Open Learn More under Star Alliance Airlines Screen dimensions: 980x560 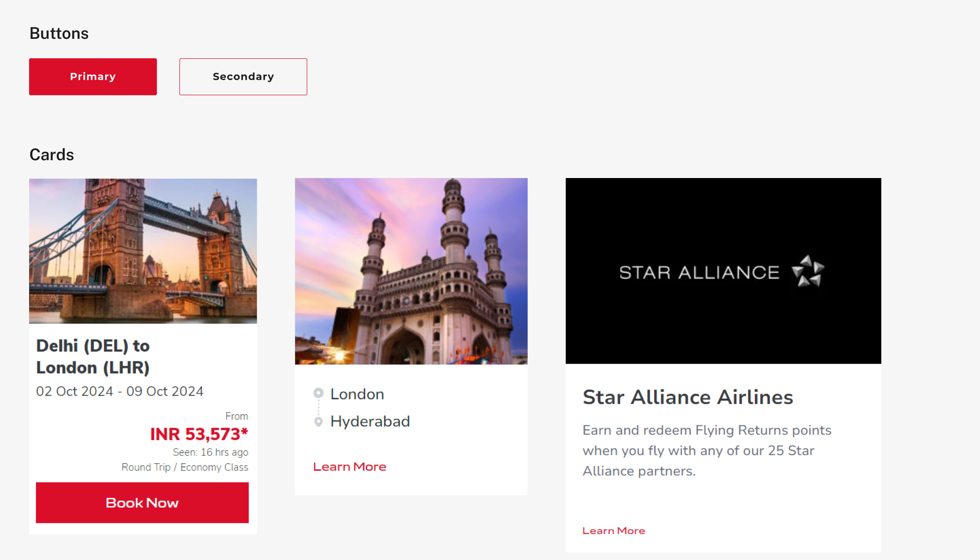point(614,531)
